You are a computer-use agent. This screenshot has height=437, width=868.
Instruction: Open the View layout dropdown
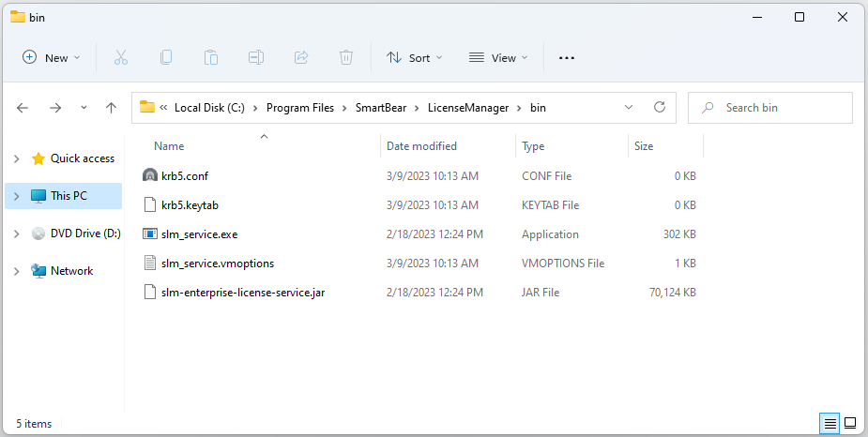click(498, 57)
